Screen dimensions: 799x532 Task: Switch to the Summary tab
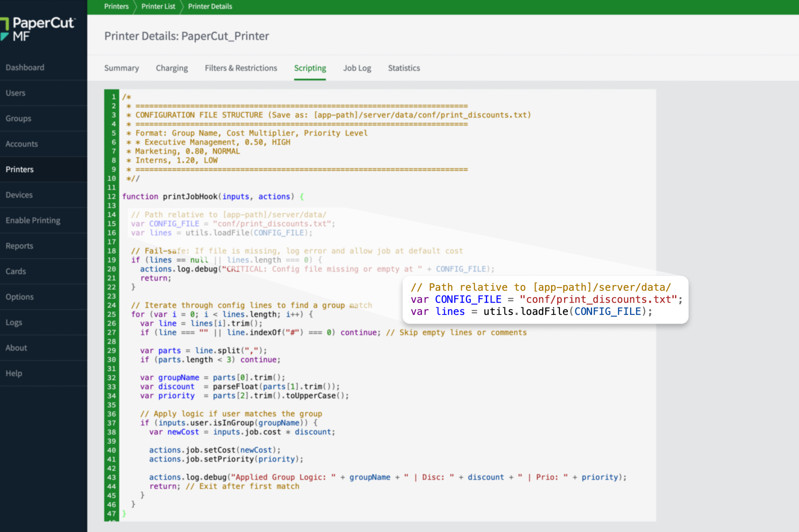[122, 68]
